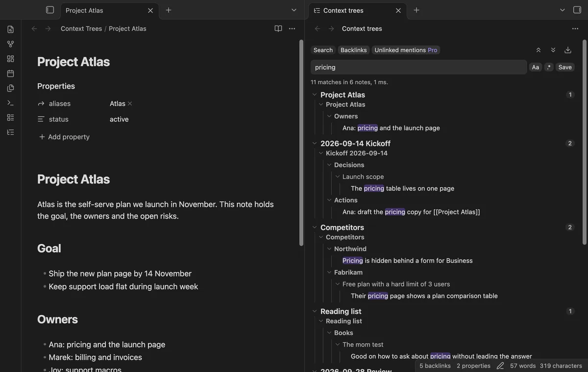This screenshot has height=372, width=588.
Task: Click the context tree icon at ribbon bottom
Action: (10, 132)
